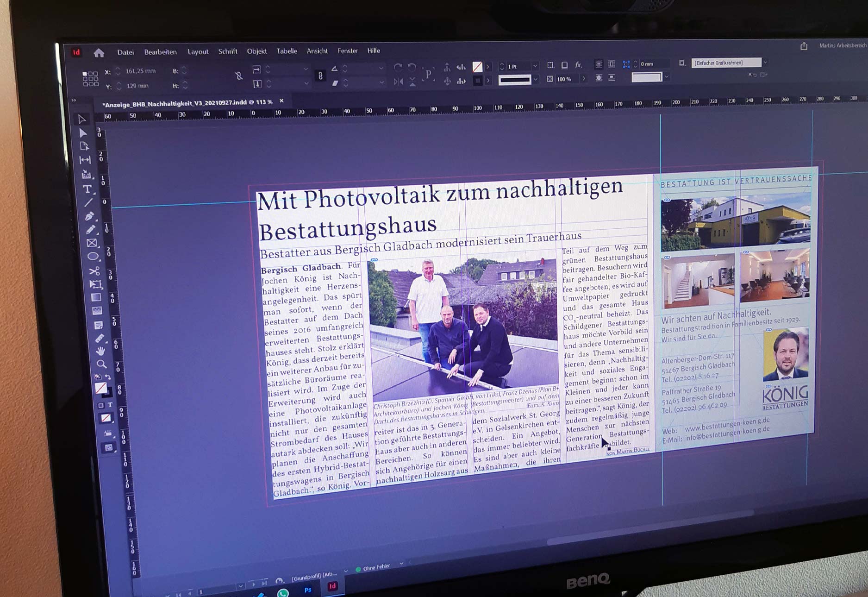Open the scale X percentage dropdown

pos(306,69)
